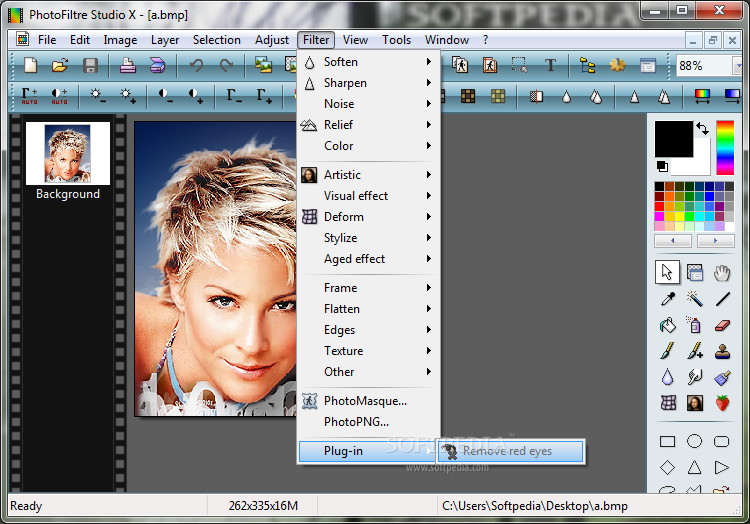
Task: Open the Layer menu
Action: click(x=165, y=40)
